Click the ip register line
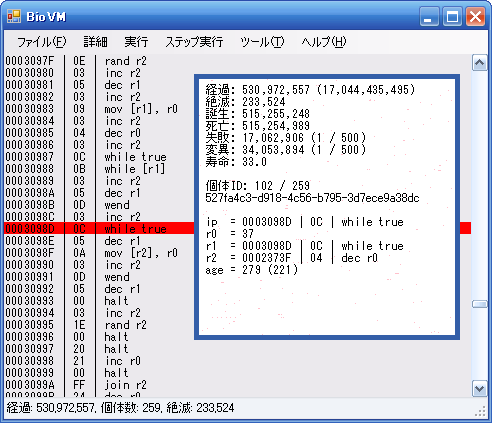Screen dimensions: 492x423 click(x=305, y=222)
